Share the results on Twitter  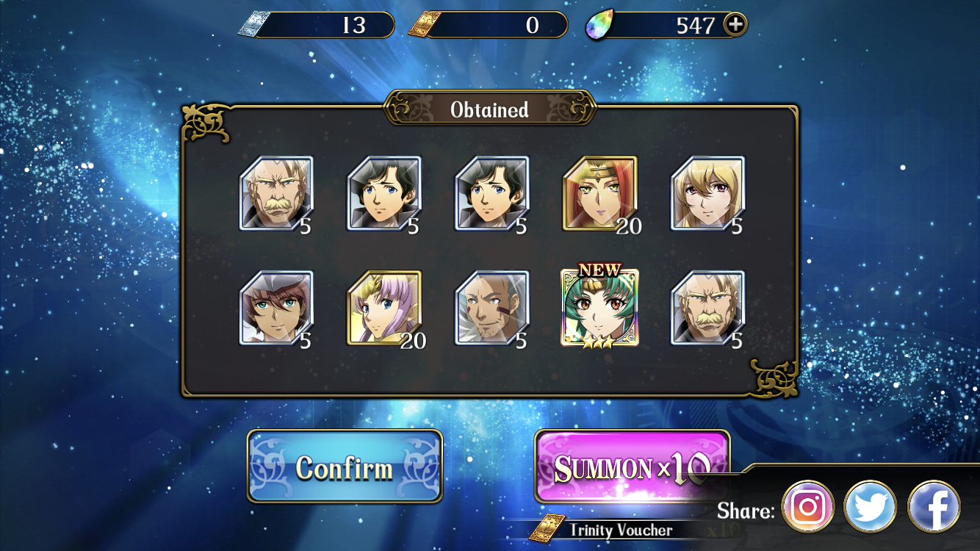coord(871,507)
